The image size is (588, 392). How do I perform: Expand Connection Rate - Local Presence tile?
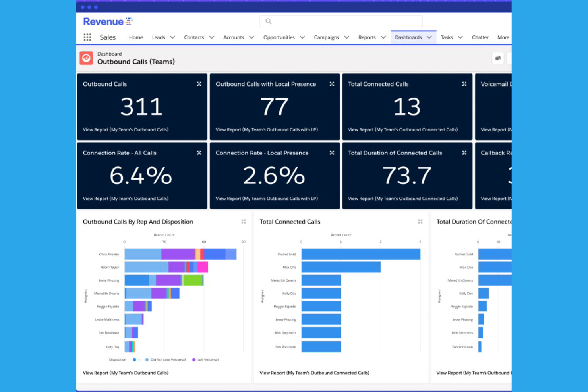[332, 153]
